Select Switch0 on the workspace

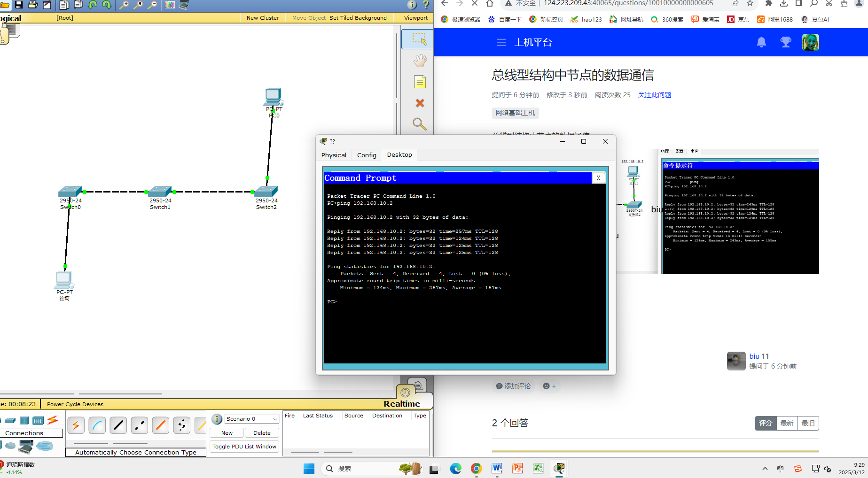coord(70,192)
